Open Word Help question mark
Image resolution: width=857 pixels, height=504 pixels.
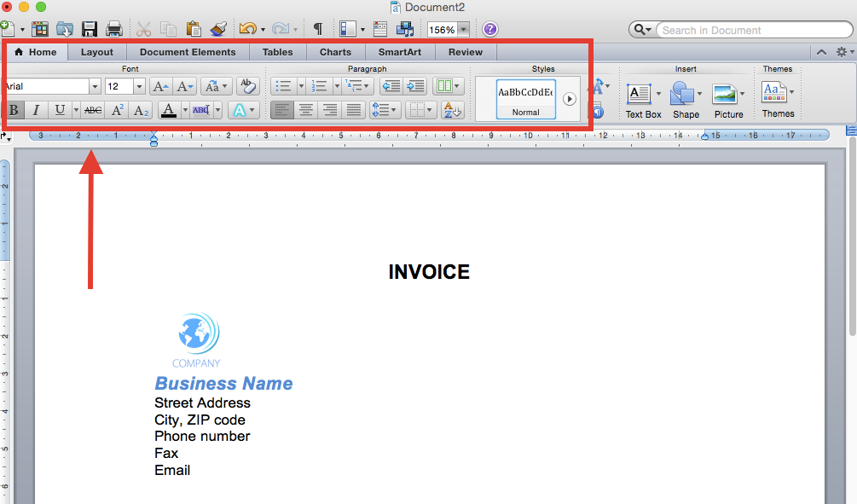[x=490, y=29]
